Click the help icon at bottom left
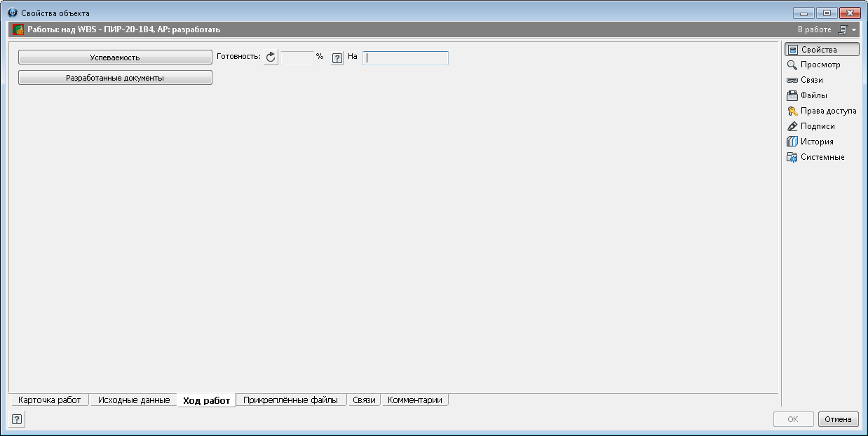 pyautogui.click(x=17, y=419)
